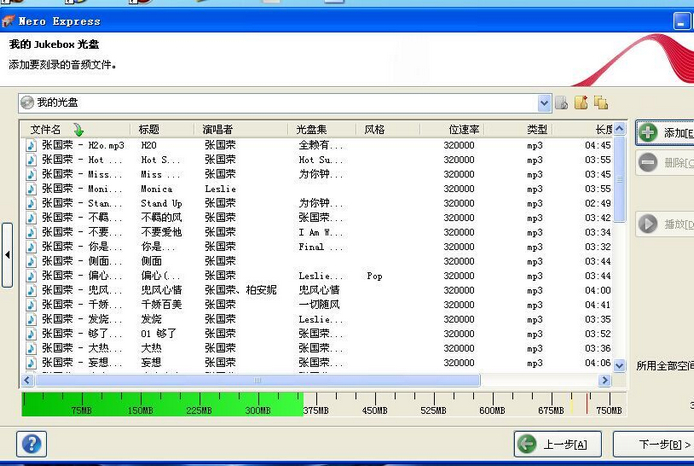Click the overlapping yellow folders icon

pyautogui.click(x=601, y=102)
